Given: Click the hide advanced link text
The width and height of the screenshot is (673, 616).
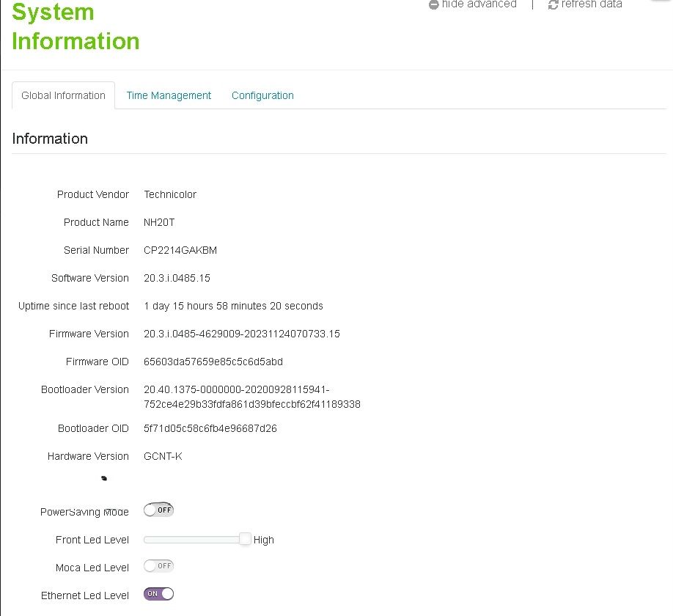Looking at the screenshot, I should (479, 4).
